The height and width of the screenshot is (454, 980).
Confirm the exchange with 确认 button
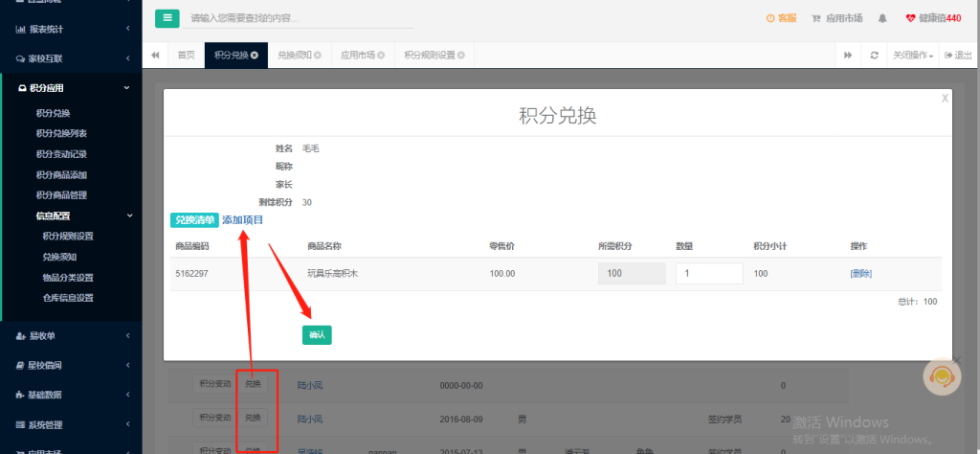pos(317,335)
